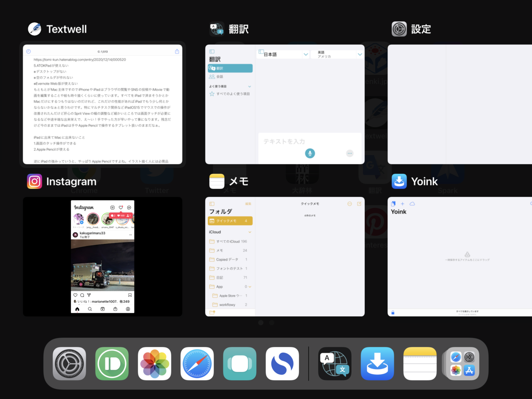Tap microphone button in Translate card

tap(310, 153)
